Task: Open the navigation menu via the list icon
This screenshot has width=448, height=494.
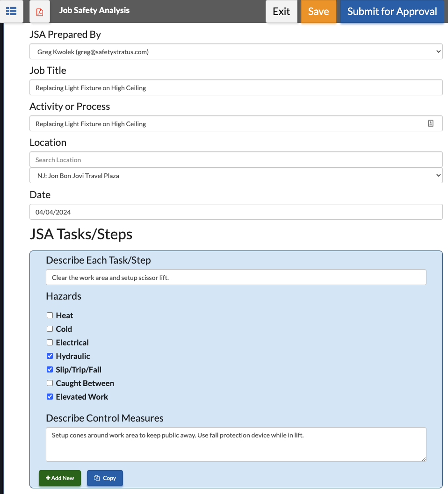Action: tap(12, 11)
